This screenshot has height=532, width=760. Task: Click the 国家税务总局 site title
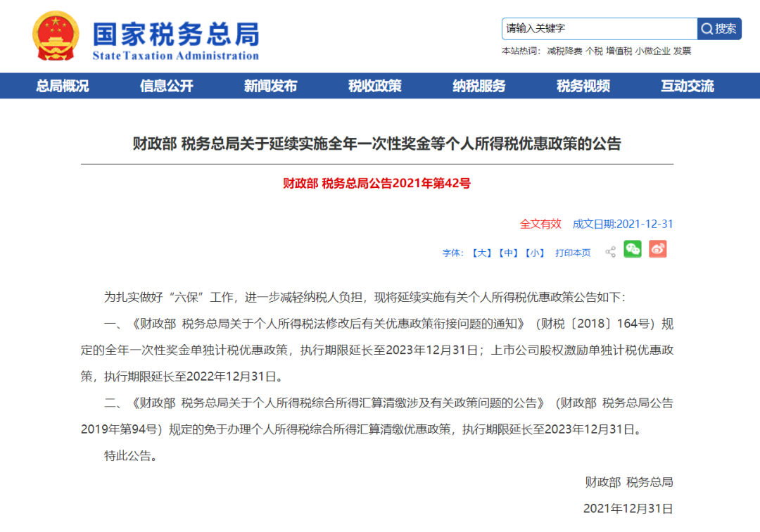pos(177,34)
